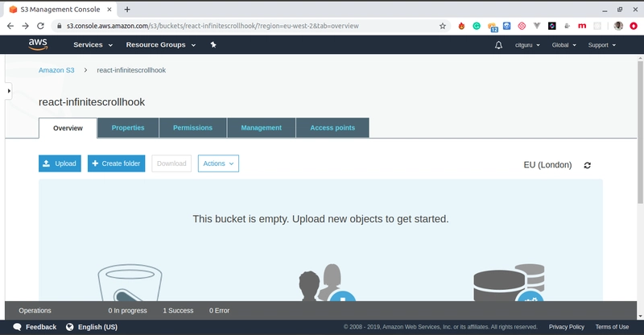Open a new browser tab with the plus icon
The image size is (644, 335).
click(127, 9)
